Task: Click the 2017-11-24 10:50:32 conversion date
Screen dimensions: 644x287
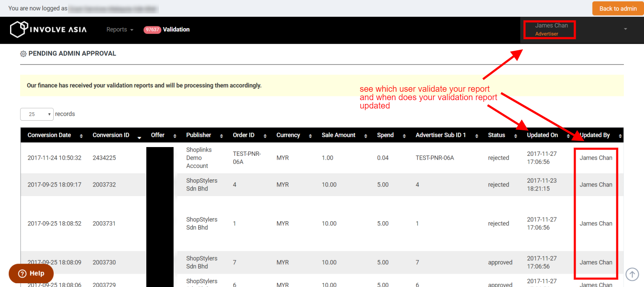Action: click(55, 158)
